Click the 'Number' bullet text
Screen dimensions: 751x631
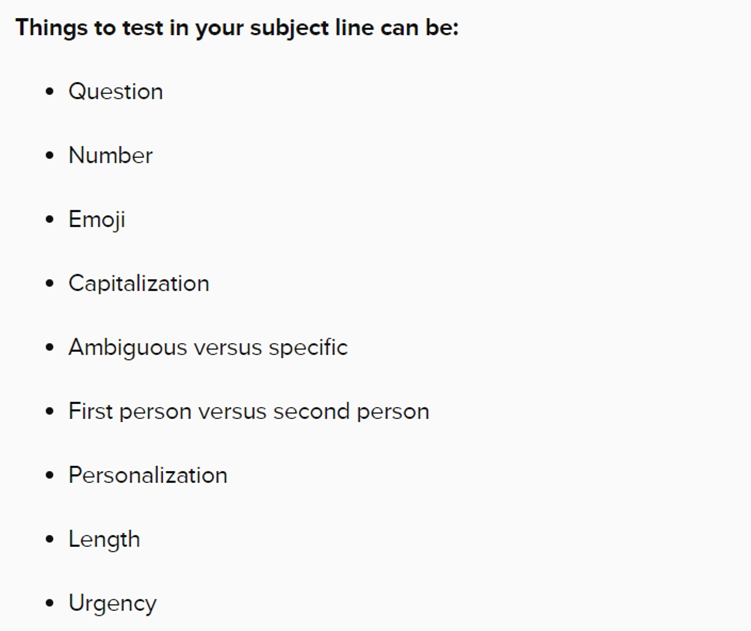111,155
